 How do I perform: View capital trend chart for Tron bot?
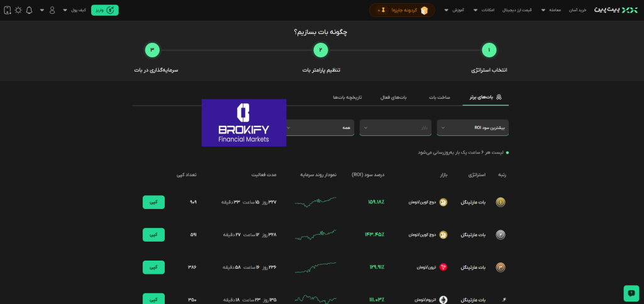coord(316,267)
